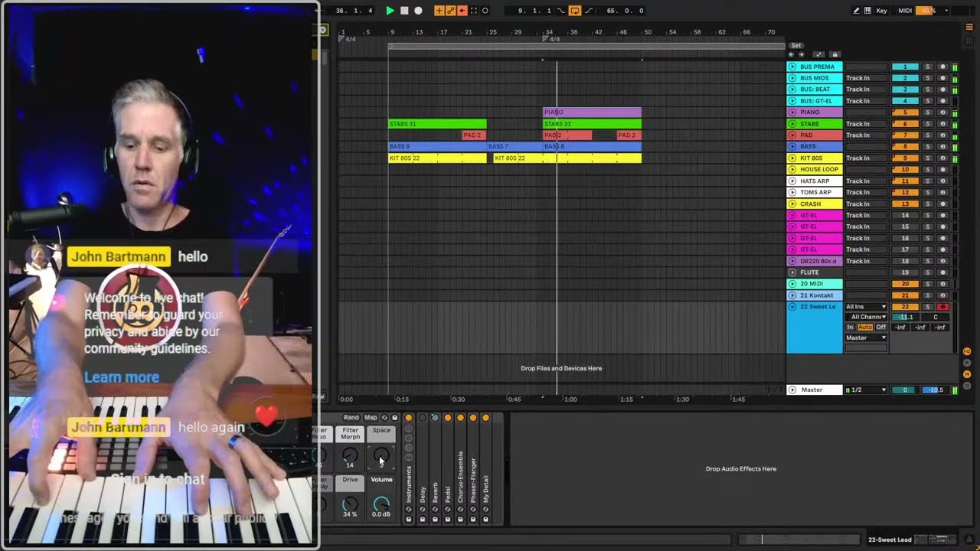Click the Sweet Lead pan field C
Image resolution: width=980 pixels, height=551 pixels.
coord(935,317)
